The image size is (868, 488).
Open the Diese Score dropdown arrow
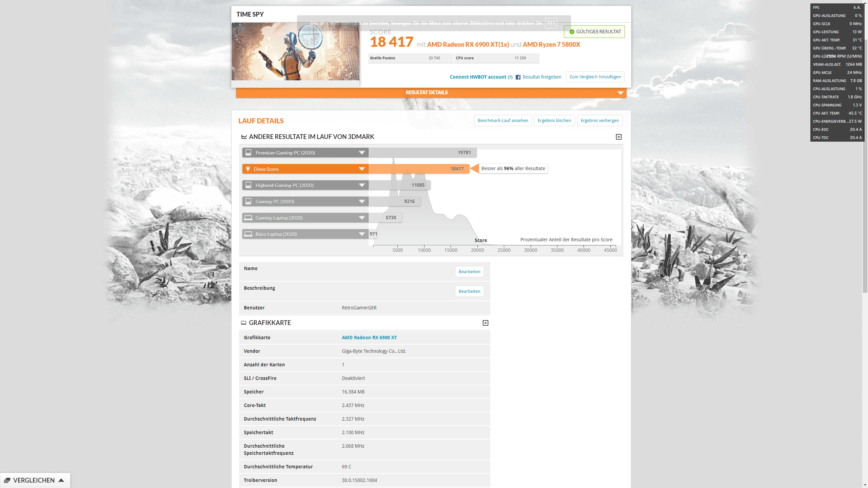(x=362, y=169)
